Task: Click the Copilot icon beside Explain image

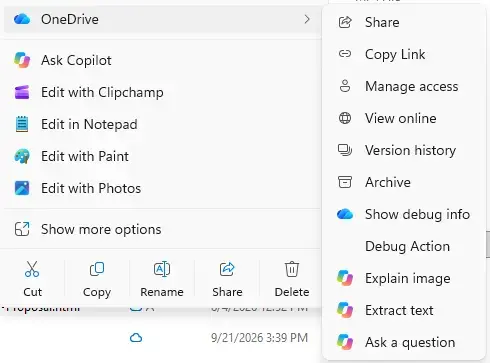Action: [x=345, y=278]
